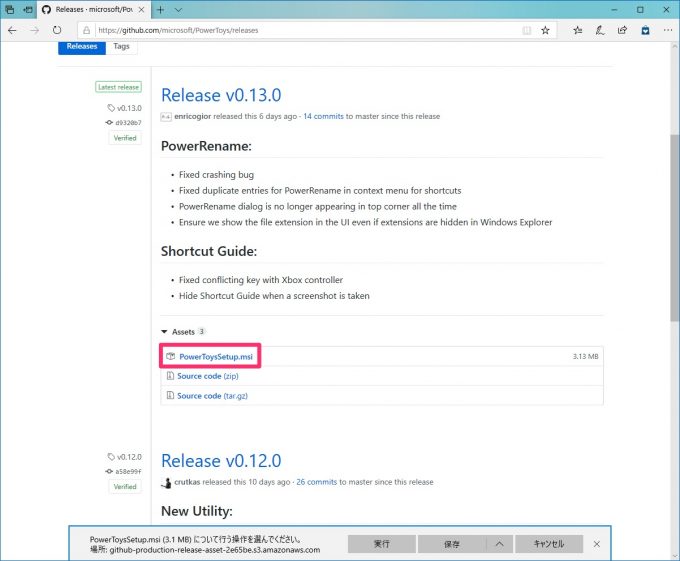Image resolution: width=680 pixels, height=561 pixels.
Task: Click 実行 (Run) in download bar
Action: pos(382,544)
